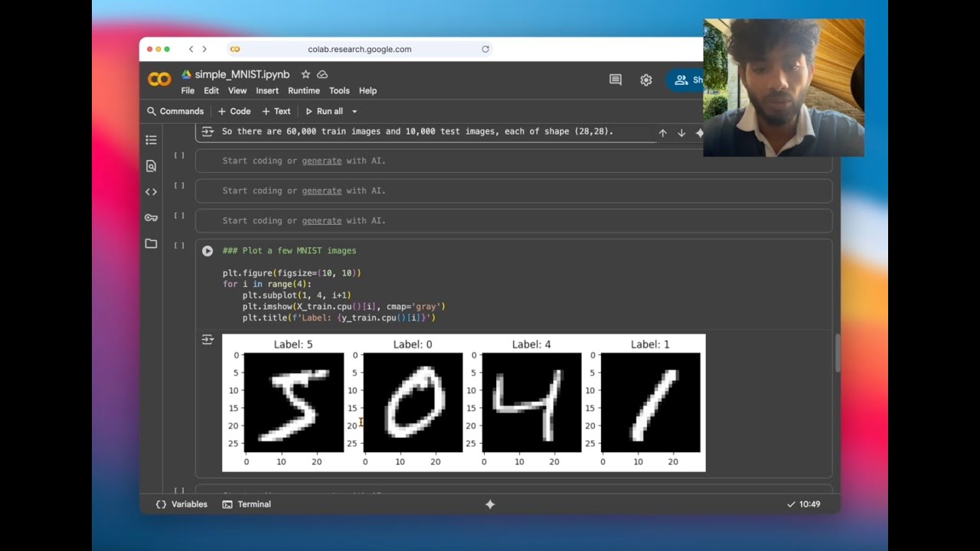Open the Edit menu
This screenshot has width=980, height=551.
(211, 90)
